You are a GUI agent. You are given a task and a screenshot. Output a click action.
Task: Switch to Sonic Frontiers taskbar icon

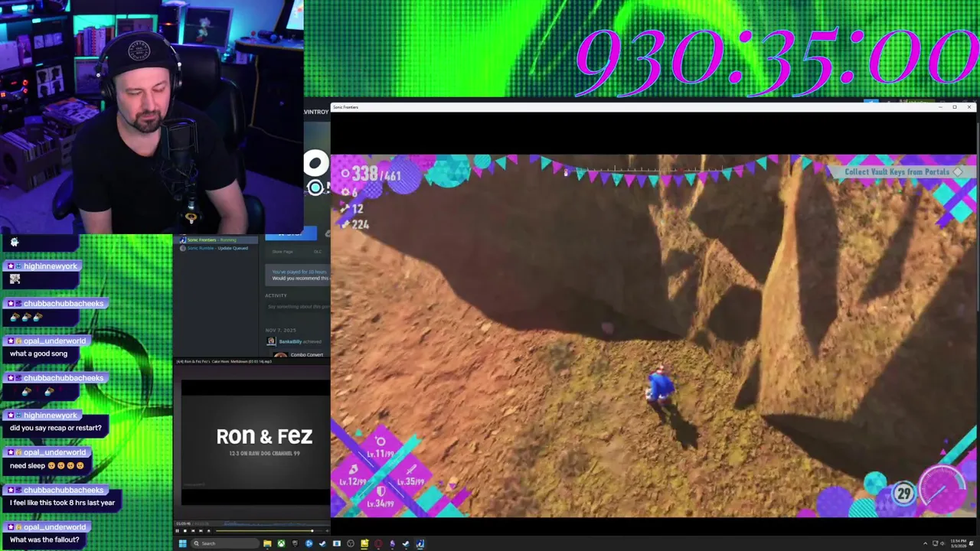click(x=420, y=543)
